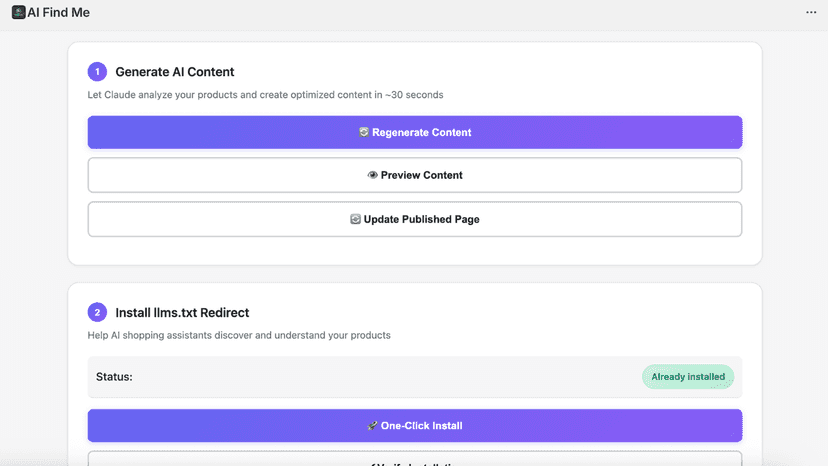Image resolution: width=828 pixels, height=466 pixels.
Task: Click the text about Claude analyzing products
Action: (x=265, y=95)
